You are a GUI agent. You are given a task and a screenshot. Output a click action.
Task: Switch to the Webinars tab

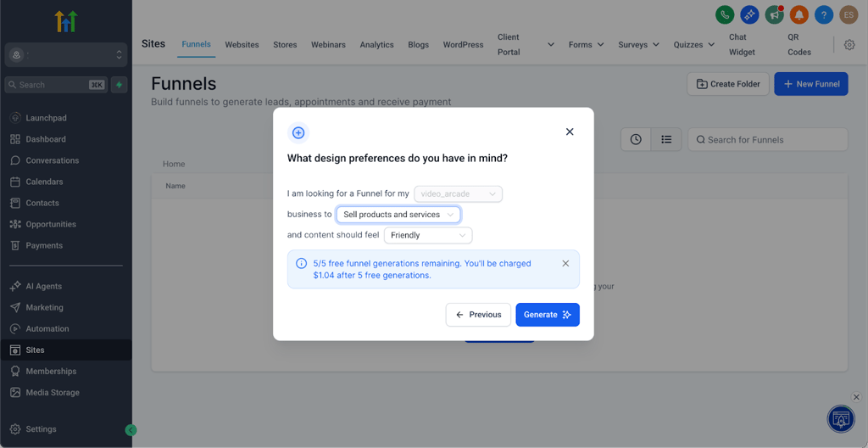328,45
